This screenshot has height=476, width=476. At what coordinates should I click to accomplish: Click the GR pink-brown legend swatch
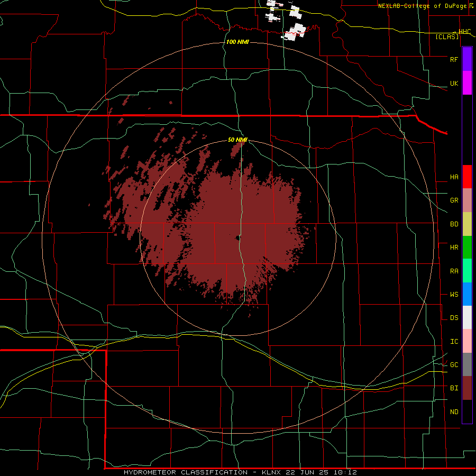tap(467, 200)
